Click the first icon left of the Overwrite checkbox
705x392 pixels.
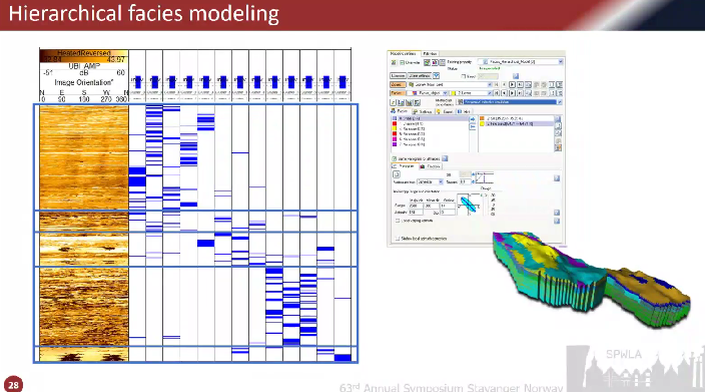click(393, 62)
